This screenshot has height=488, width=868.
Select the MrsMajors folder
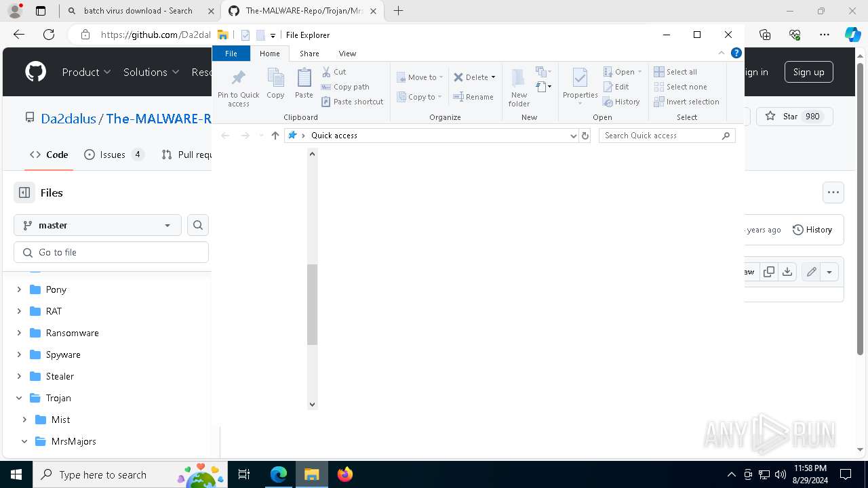click(x=73, y=441)
